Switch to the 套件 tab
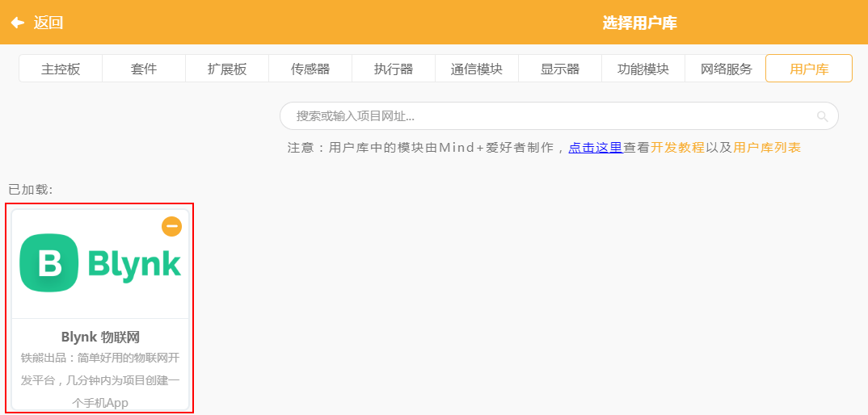This screenshot has height=415, width=868. coord(144,69)
